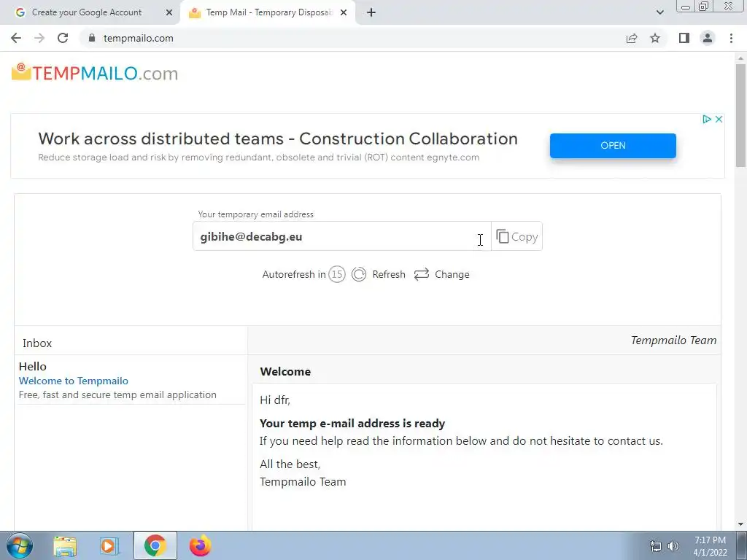Copy the temporary email address
Screen dimensions: 747x560
pyautogui.click(x=517, y=236)
